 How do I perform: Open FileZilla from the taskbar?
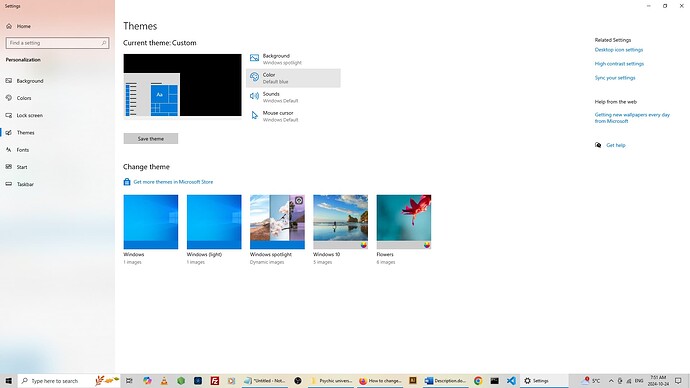(215, 381)
